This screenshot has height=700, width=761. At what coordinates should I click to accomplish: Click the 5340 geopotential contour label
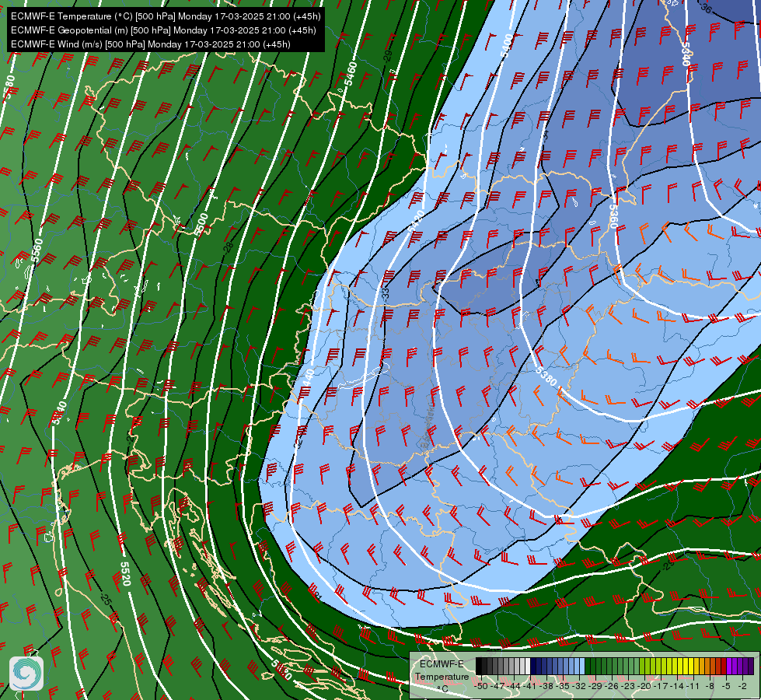tap(686, 54)
